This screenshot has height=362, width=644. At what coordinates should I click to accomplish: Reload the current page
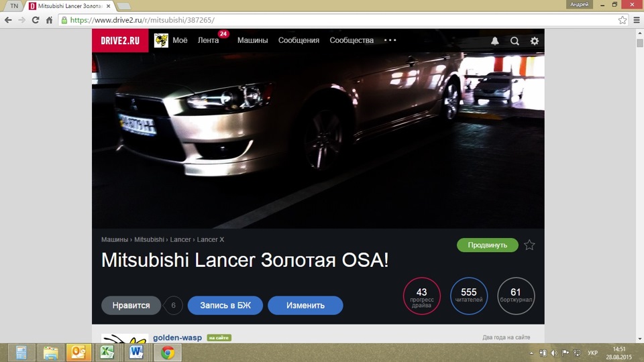click(36, 19)
